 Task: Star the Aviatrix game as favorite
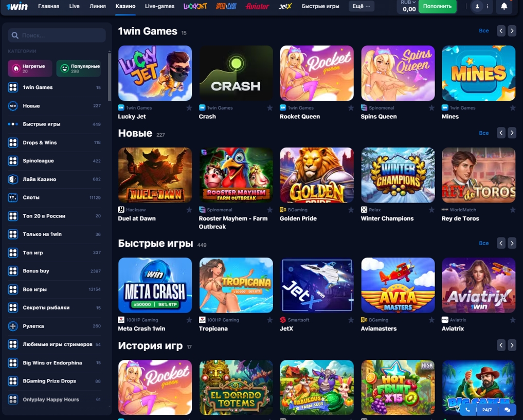tap(513, 320)
